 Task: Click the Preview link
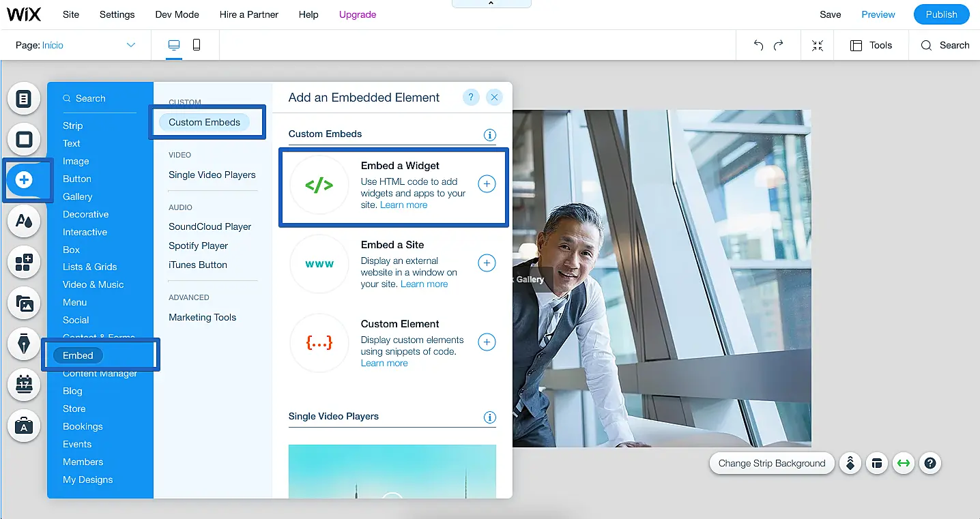point(878,14)
